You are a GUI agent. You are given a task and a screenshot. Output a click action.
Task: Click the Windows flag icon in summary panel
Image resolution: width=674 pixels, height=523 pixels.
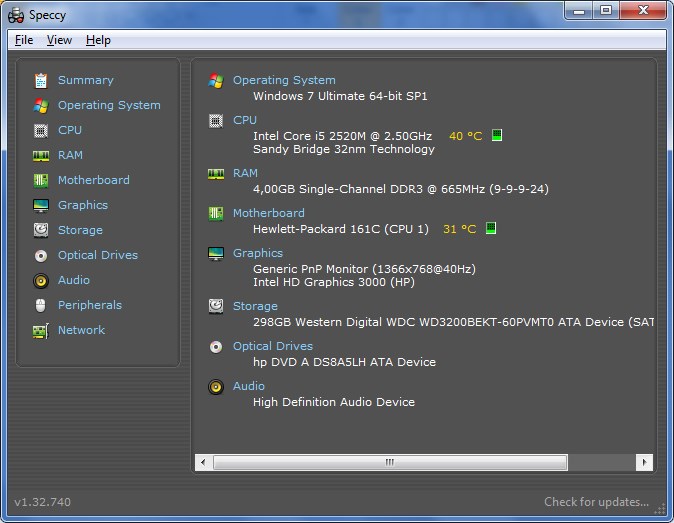216,81
